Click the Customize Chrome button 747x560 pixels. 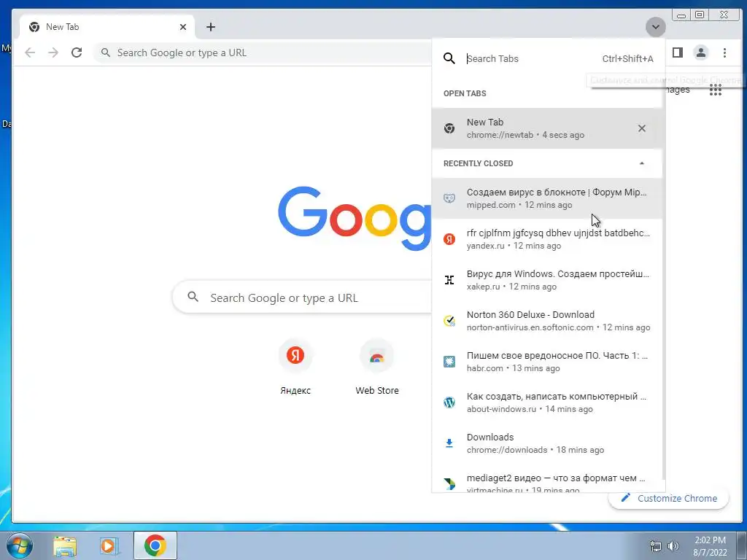[669, 498]
